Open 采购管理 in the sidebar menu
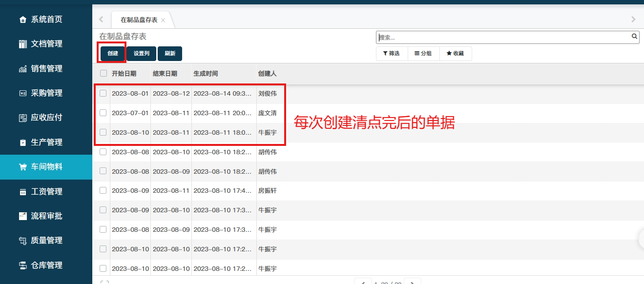The height and width of the screenshot is (284, 644). coord(46,93)
